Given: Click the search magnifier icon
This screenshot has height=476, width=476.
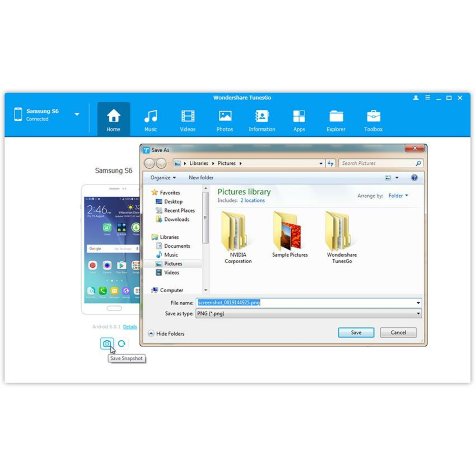Looking at the screenshot, I should 418,163.
